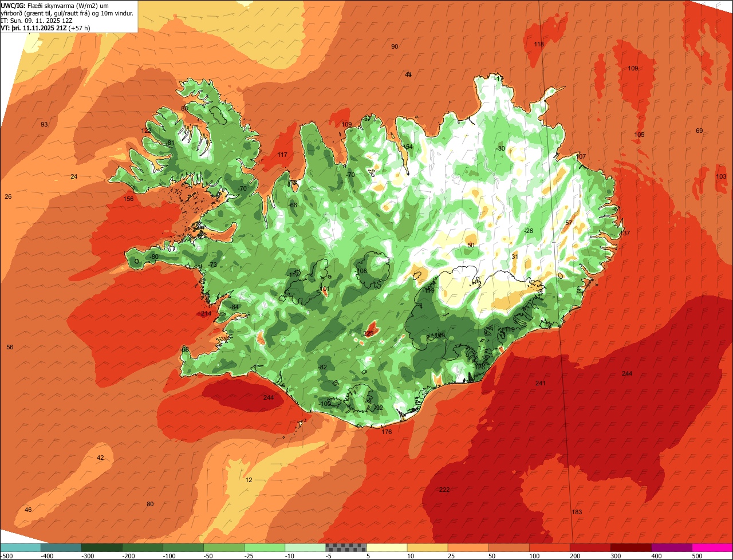Click the value 105 on the map
This screenshot has width=733, height=560.
coord(639,135)
